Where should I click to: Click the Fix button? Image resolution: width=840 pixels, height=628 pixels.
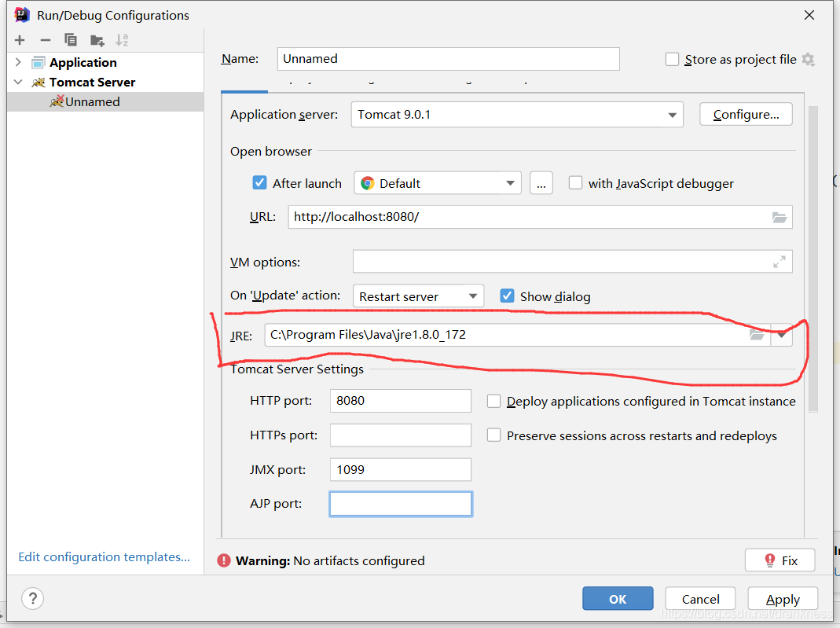point(780,560)
